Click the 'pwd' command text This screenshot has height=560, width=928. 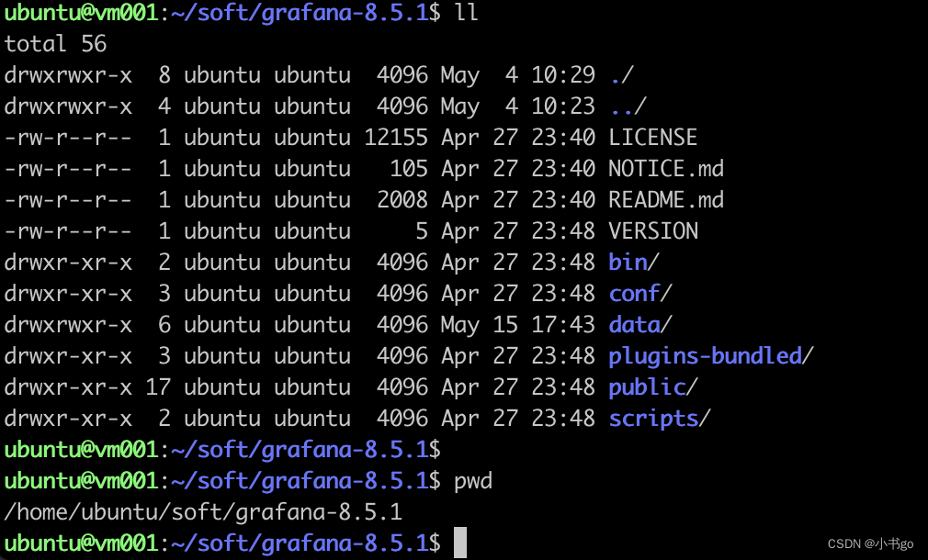click(x=473, y=481)
